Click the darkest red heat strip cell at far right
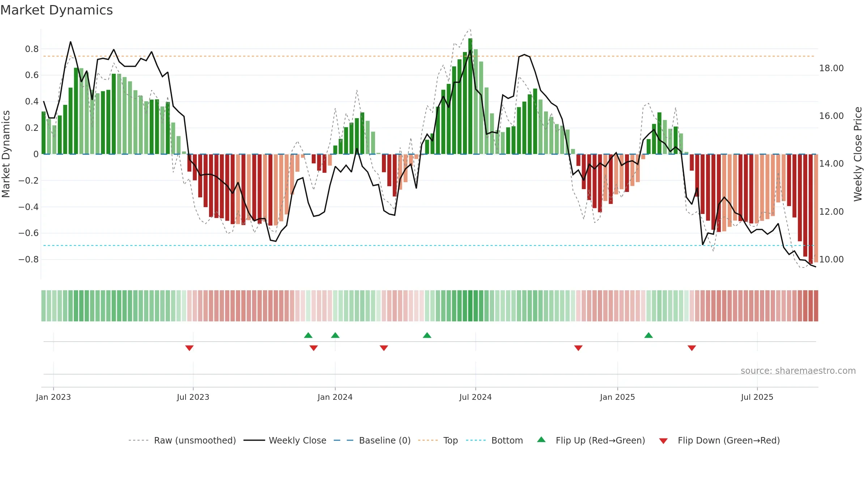 [x=816, y=306]
